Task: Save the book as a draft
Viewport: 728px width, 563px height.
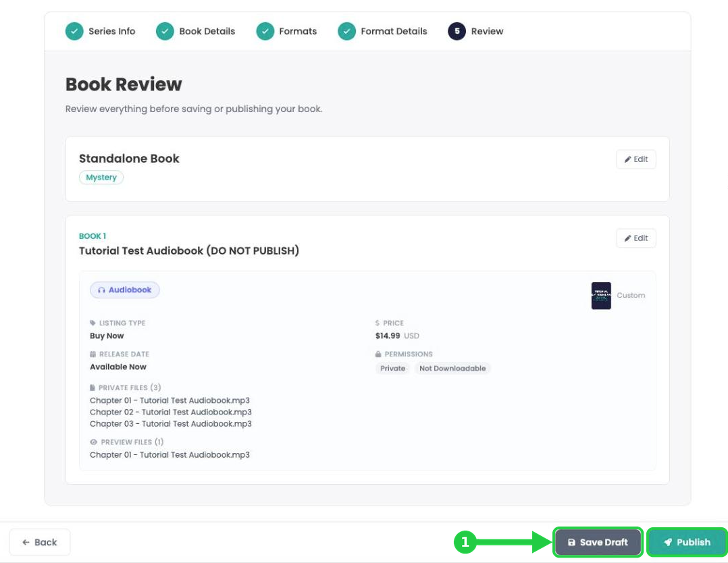Action: pyautogui.click(x=598, y=542)
